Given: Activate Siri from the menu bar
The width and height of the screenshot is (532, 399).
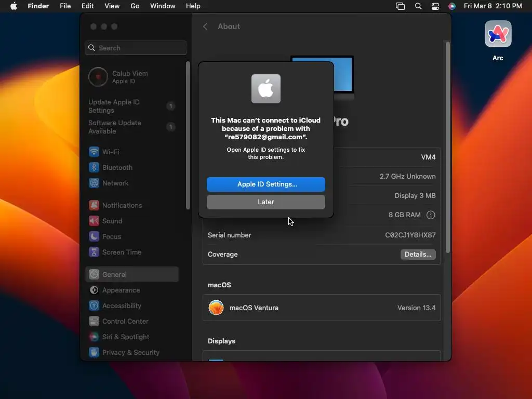Looking at the screenshot, I should [452, 6].
